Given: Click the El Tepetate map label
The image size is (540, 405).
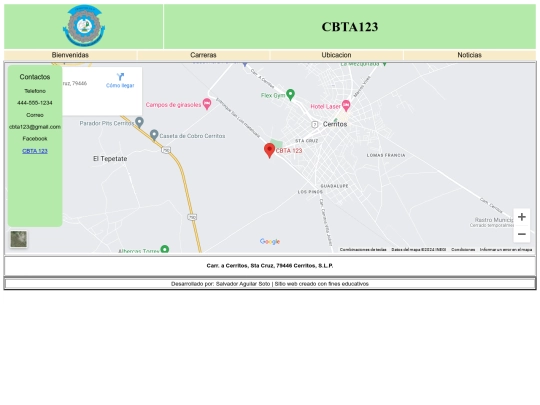Looking at the screenshot, I should pyautogui.click(x=110, y=159).
